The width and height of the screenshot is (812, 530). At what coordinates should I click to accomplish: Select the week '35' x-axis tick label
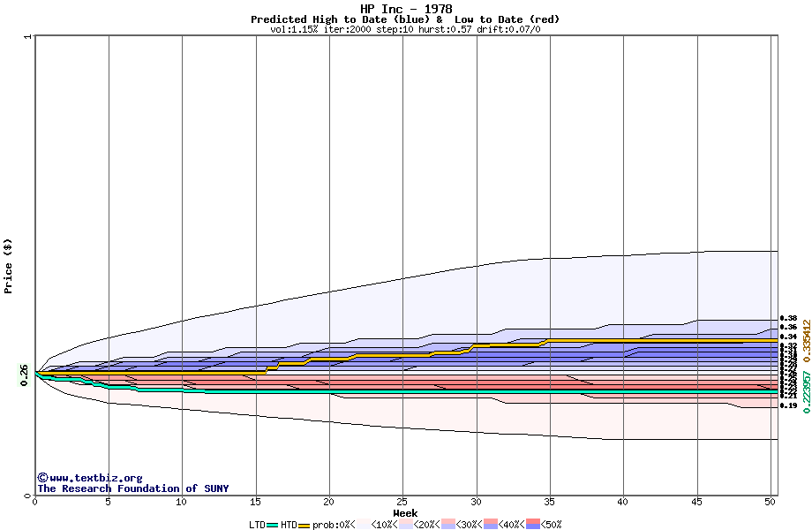pos(550,502)
